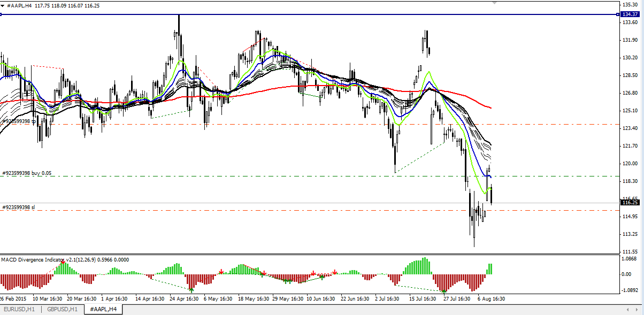The width and height of the screenshot is (644, 315).
Task: Click the 29 May 16:30 date label
Action: click(287, 299)
